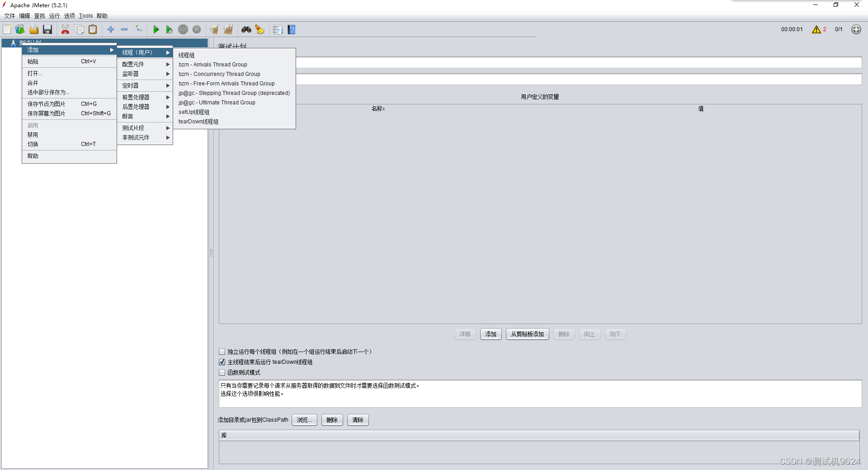Image resolution: width=868 pixels, height=470 pixels.
Task: Expand the 后置处理器 submenu
Action: point(145,107)
